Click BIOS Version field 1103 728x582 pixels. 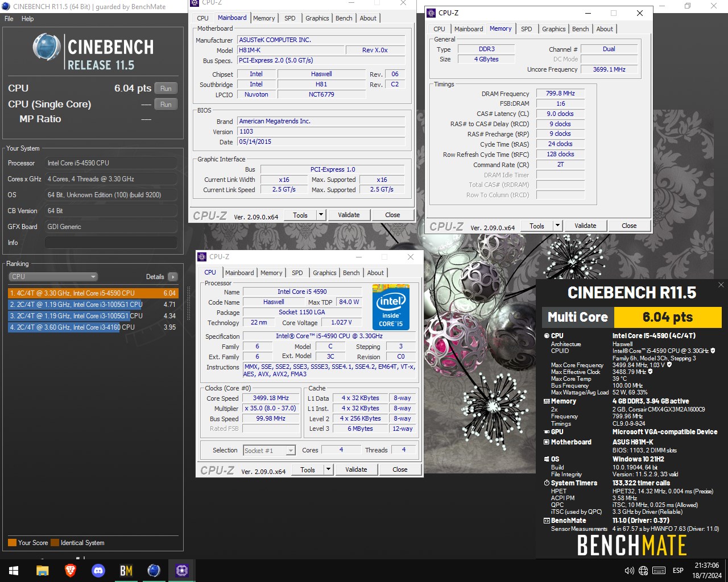[321, 131]
